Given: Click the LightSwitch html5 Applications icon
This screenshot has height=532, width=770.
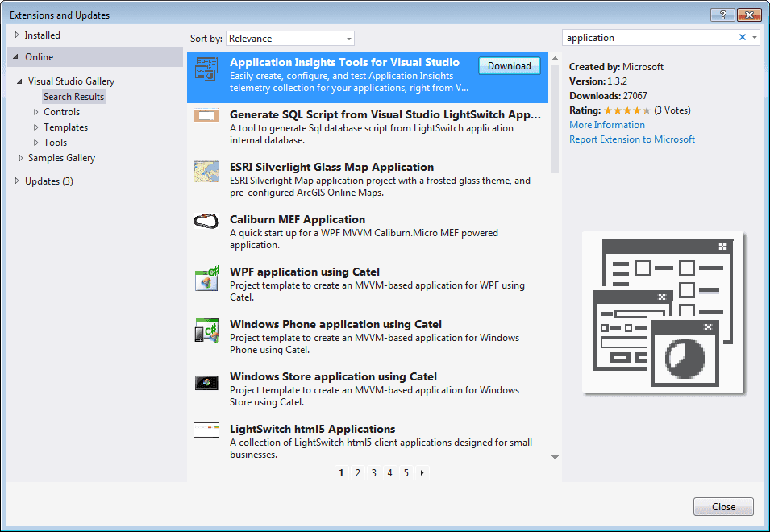Looking at the screenshot, I should 206,430.
